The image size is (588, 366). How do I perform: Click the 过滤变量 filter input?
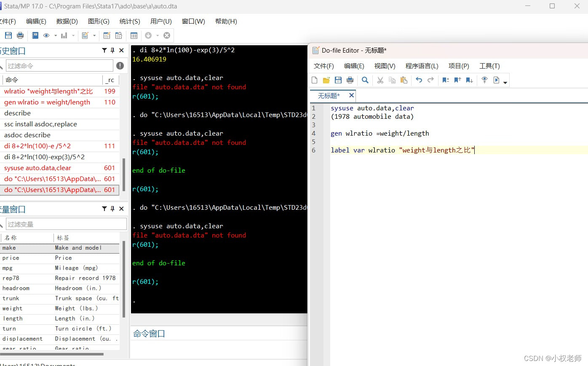[66, 224]
